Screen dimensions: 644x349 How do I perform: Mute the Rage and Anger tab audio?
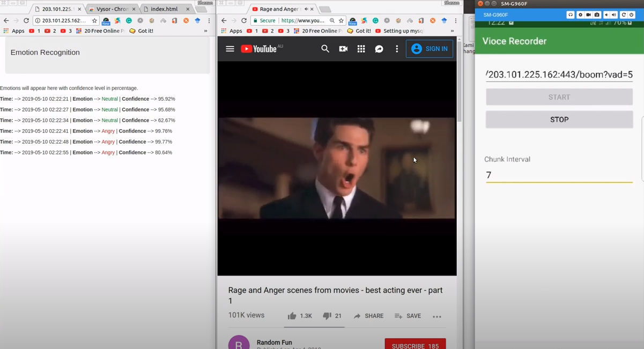(x=306, y=9)
